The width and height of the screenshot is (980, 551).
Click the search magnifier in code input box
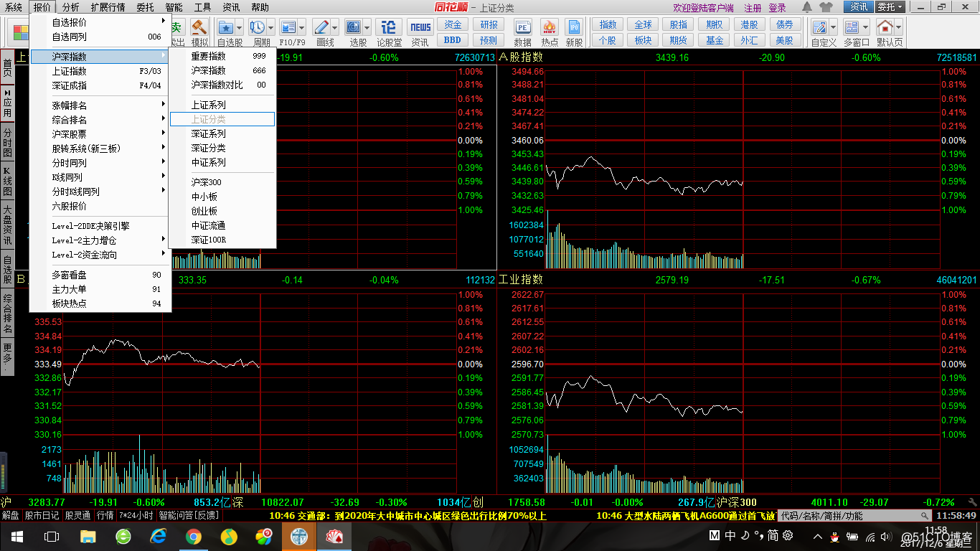925,515
